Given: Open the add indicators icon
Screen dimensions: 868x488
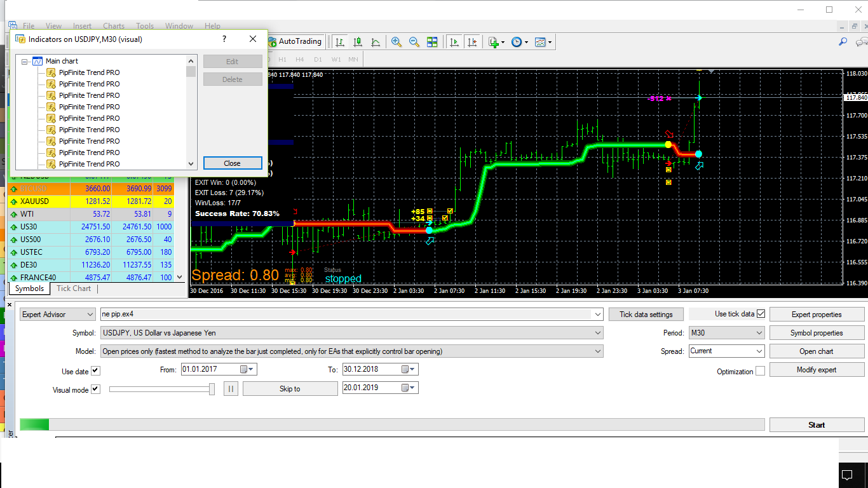Looking at the screenshot, I should 494,42.
